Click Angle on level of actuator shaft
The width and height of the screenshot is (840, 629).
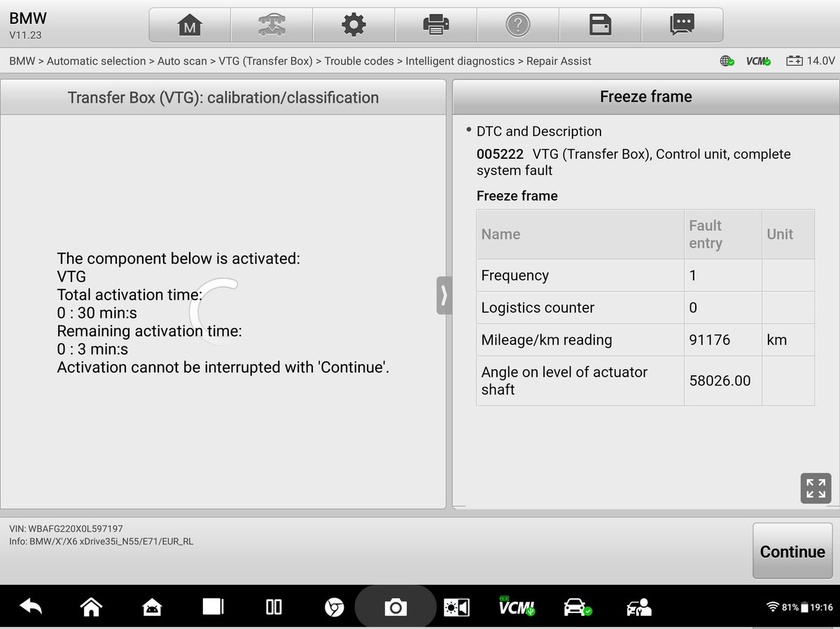(580, 381)
